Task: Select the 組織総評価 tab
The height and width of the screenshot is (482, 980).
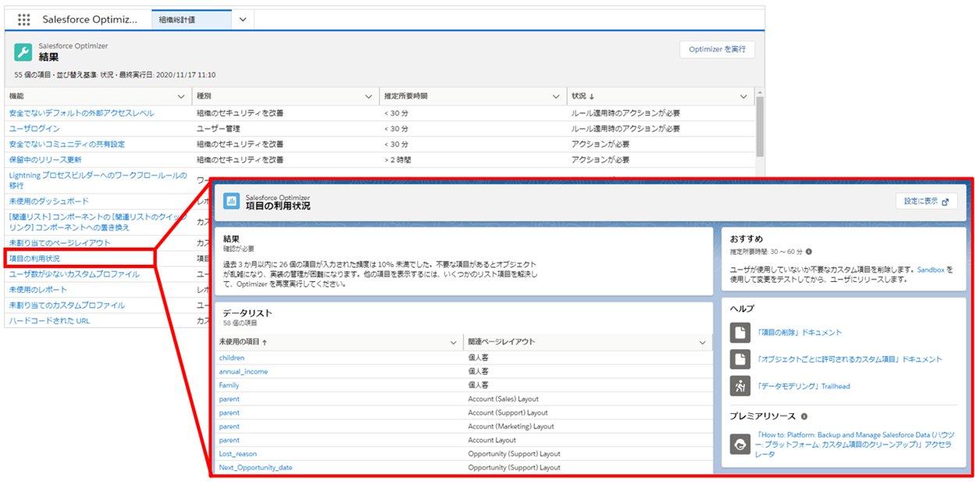Action: [191, 20]
